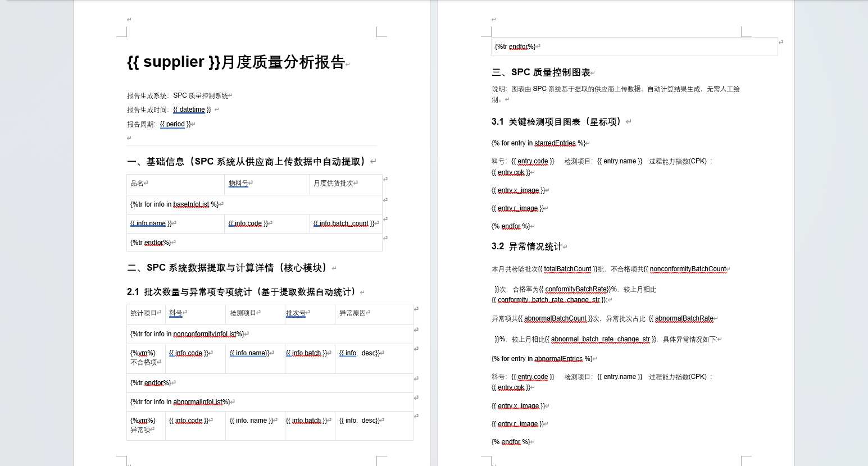
Task: Click heading 2.1 批次数量与异常项专项统计
Action: point(242,292)
